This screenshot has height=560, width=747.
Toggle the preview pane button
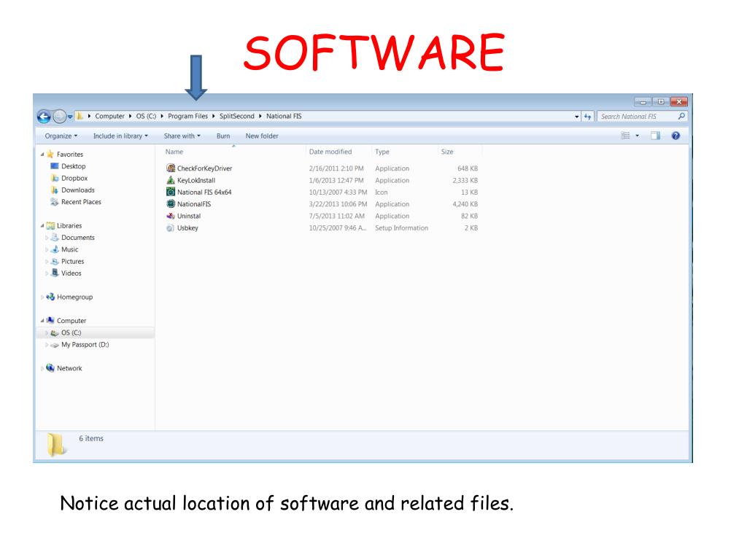coord(656,136)
